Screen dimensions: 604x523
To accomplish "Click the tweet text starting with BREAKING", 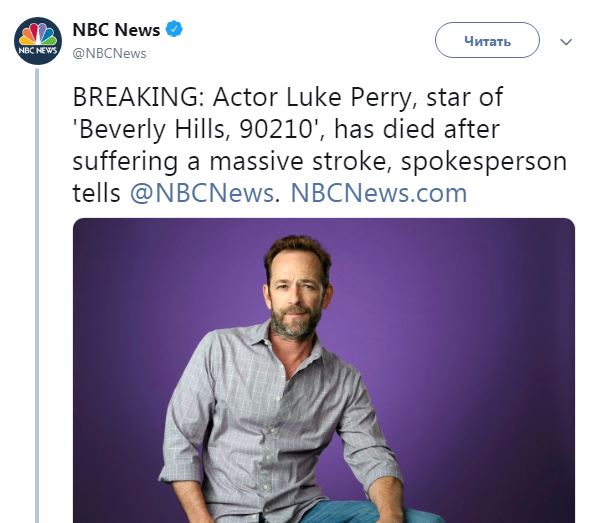I will (x=320, y=145).
